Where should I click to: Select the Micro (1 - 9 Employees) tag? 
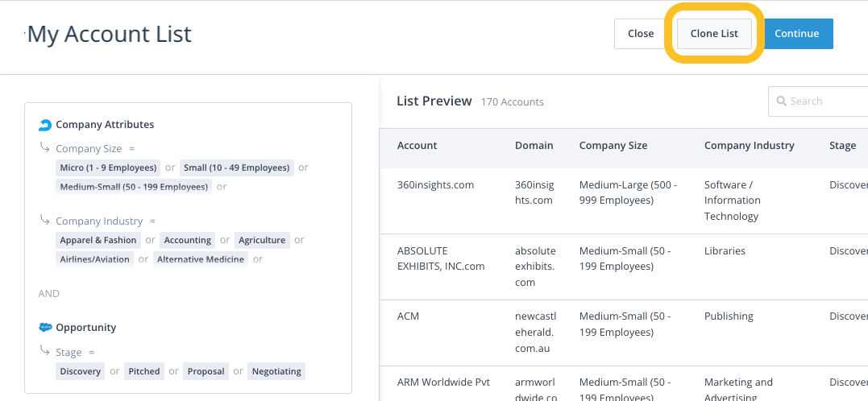tap(108, 167)
